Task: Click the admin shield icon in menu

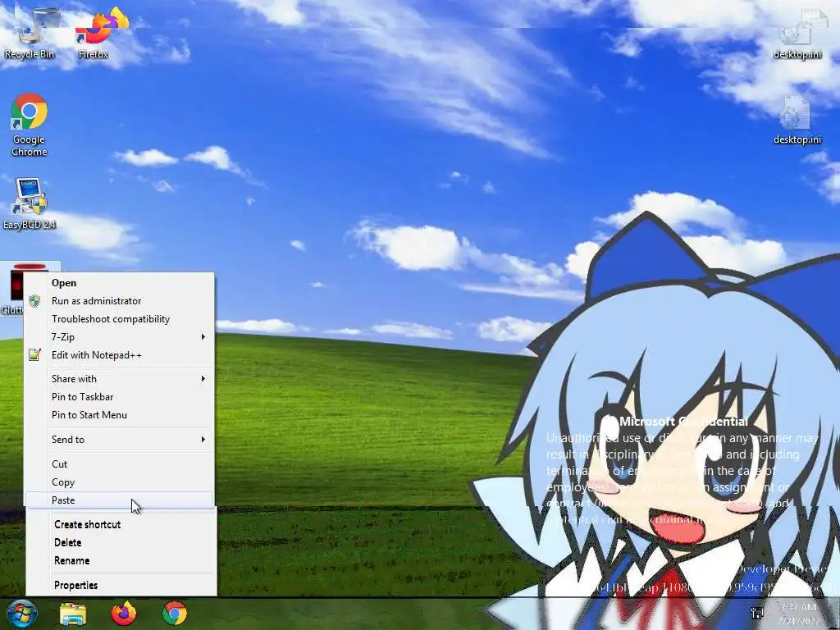Action: click(x=34, y=300)
